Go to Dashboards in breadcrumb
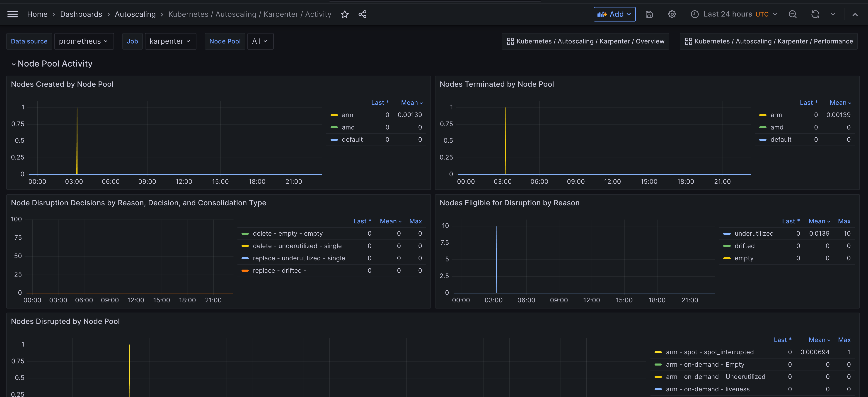Image resolution: width=868 pixels, height=397 pixels. pos(81,14)
